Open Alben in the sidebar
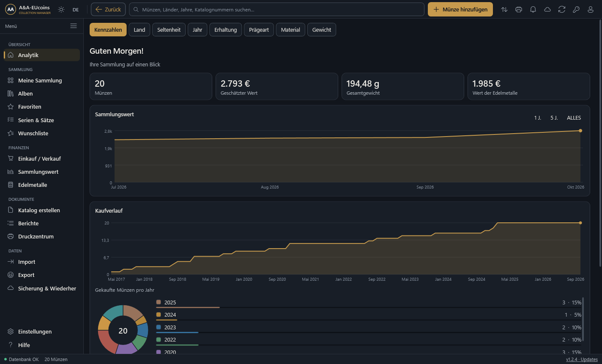 tap(42, 93)
